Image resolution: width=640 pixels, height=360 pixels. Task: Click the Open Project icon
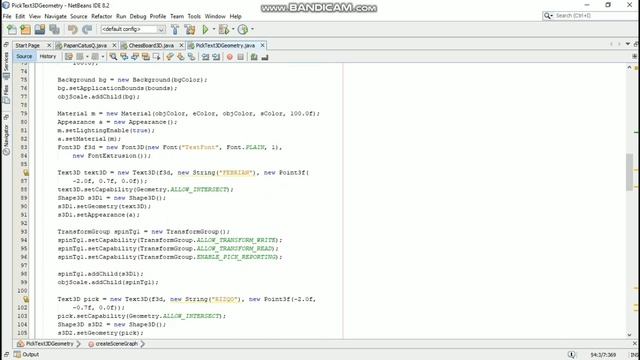(x=40, y=29)
